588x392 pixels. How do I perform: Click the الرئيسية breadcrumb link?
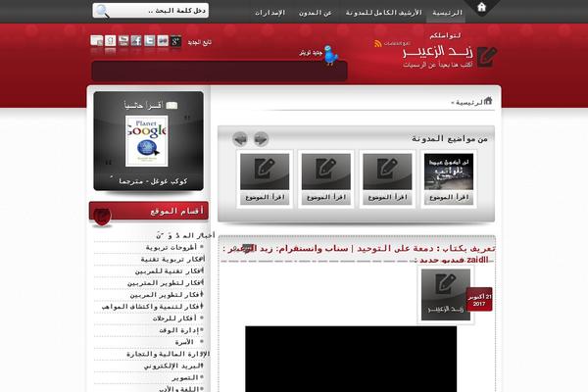point(468,102)
